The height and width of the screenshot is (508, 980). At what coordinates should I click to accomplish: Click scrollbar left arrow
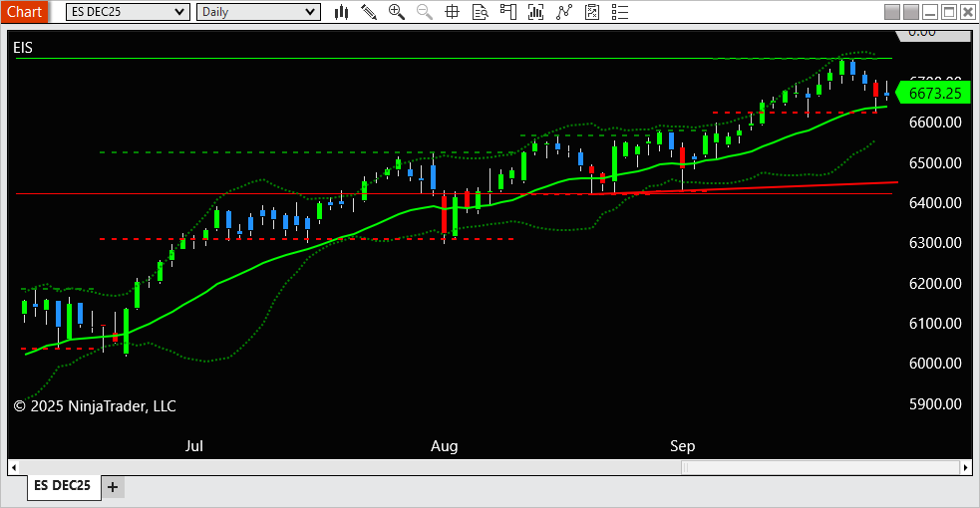pos(14,467)
